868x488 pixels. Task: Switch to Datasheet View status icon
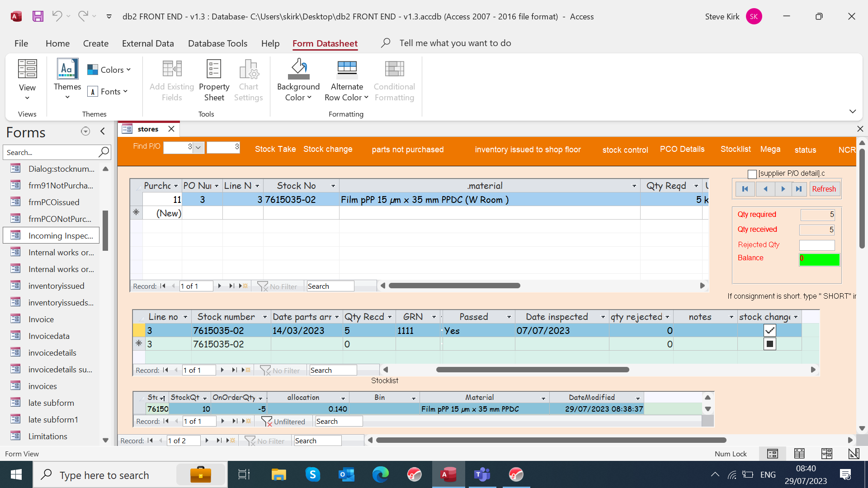tap(799, 454)
